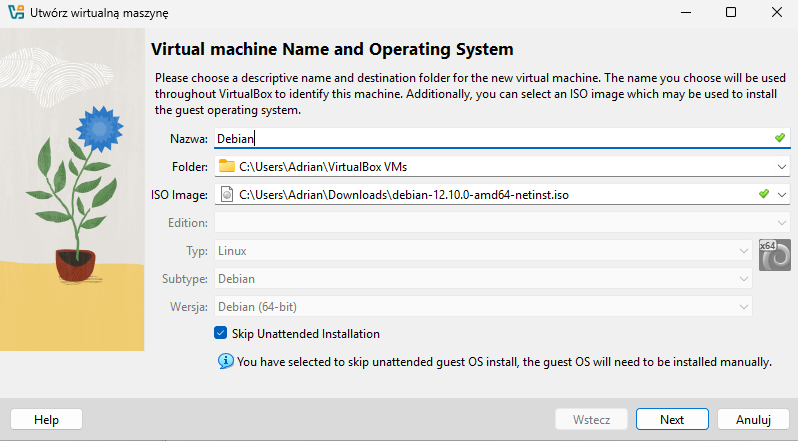Open the Wersja Debian (64-bit) dropdown

(x=483, y=307)
